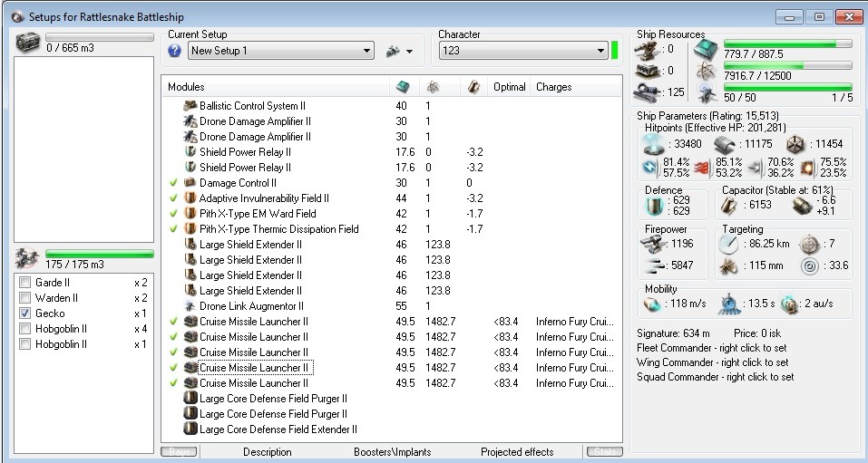Screen dimensions: 868x463
Task: Click the powergrid icon beside 7916.7 / 12500
Action: pyautogui.click(x=707, y=71)
